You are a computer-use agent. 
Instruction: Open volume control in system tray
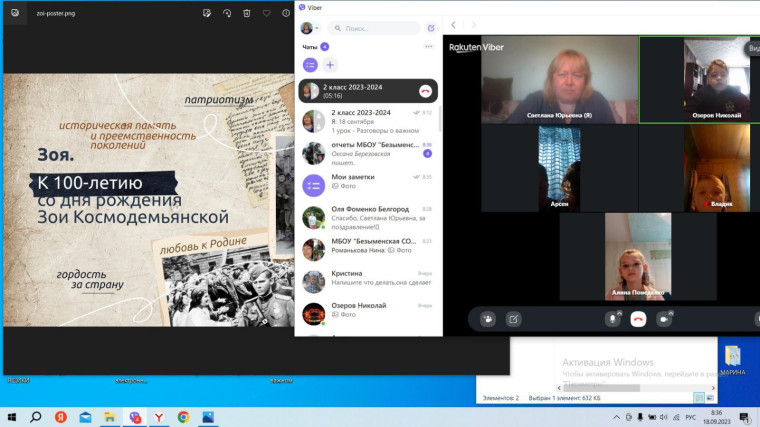(x=664, y=417)
